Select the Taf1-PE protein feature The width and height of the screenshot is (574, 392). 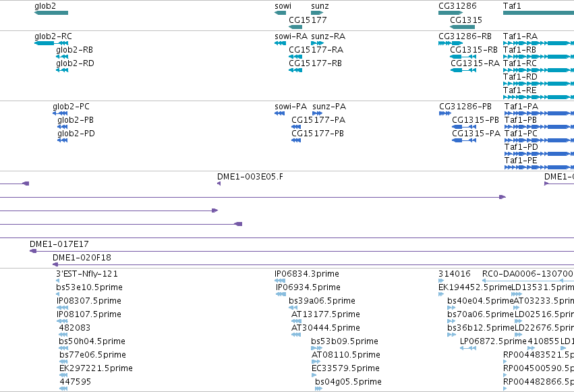click(521, 161)
